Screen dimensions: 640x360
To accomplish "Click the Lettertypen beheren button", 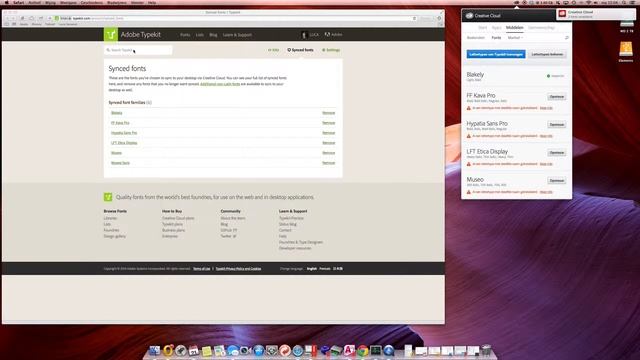I will tap(547, 54).
